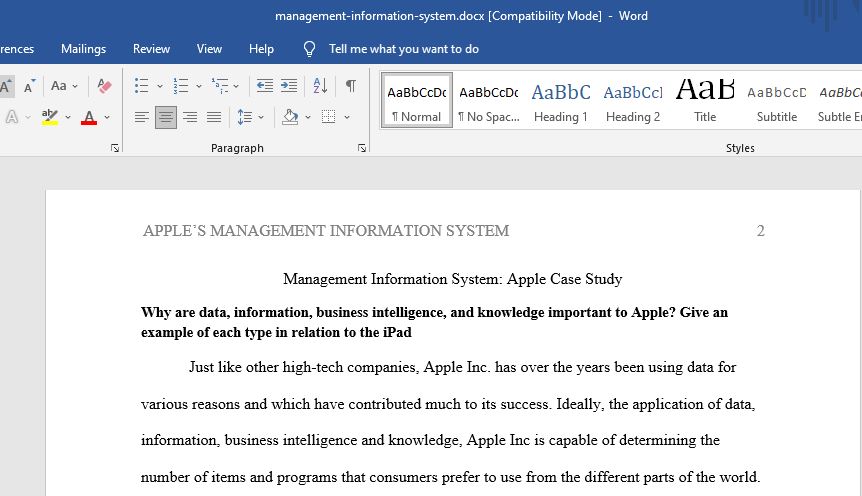This screenshot has width=862, height=496.
Task: Open Paragraph settings dialog launcher
Action: (x=362, y=148)
